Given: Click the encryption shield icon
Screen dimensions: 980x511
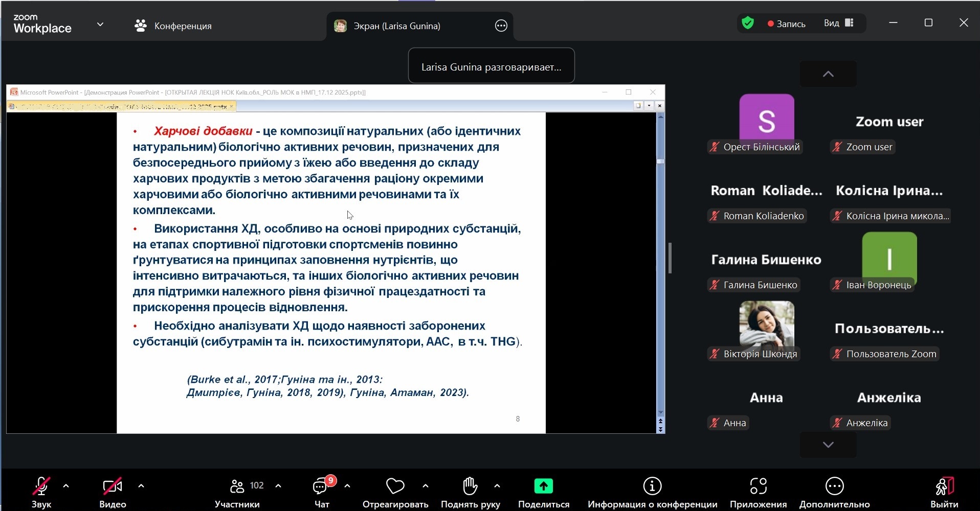Looking at the screenshot, I should (x=748, y=23).
